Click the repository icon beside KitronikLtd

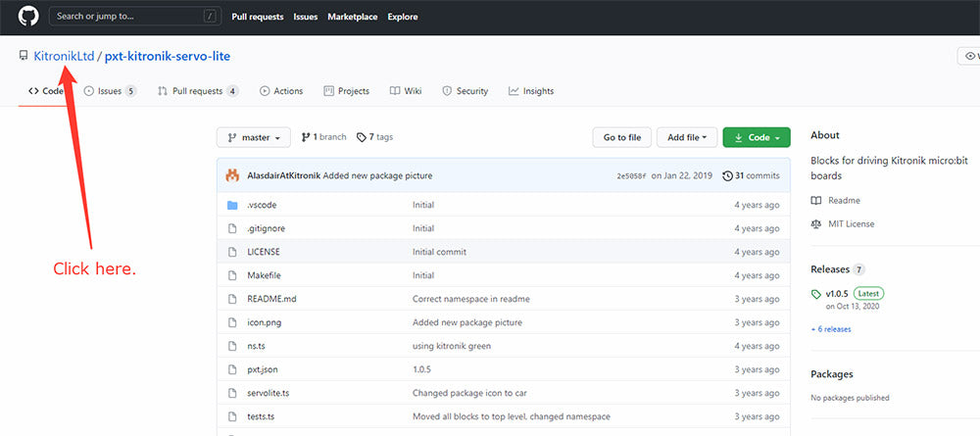click(24, 56)
